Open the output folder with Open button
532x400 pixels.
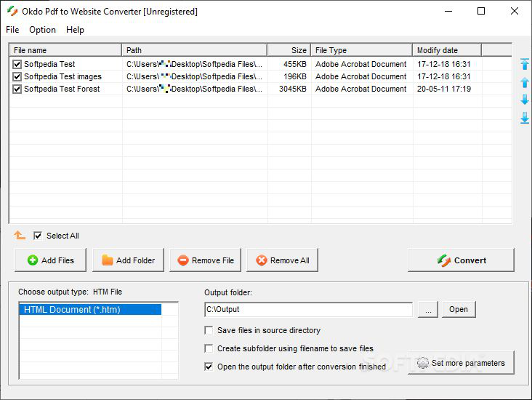459,309
